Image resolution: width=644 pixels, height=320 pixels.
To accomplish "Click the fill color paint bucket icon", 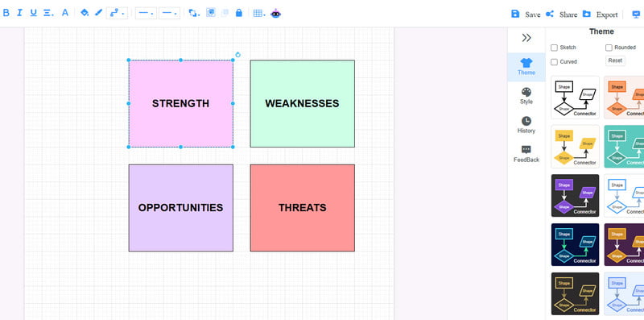I will [85, 13].
